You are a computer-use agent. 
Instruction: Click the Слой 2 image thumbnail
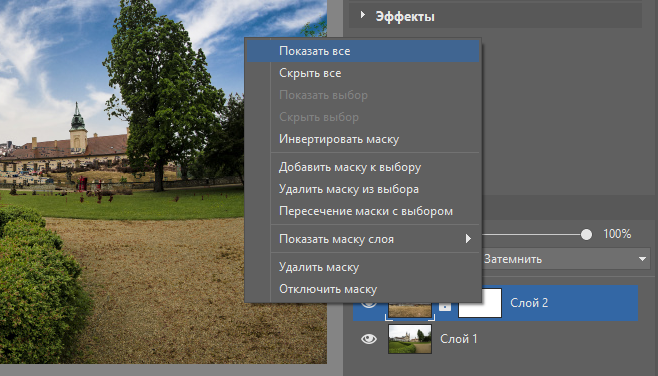[x=410, y=310]
